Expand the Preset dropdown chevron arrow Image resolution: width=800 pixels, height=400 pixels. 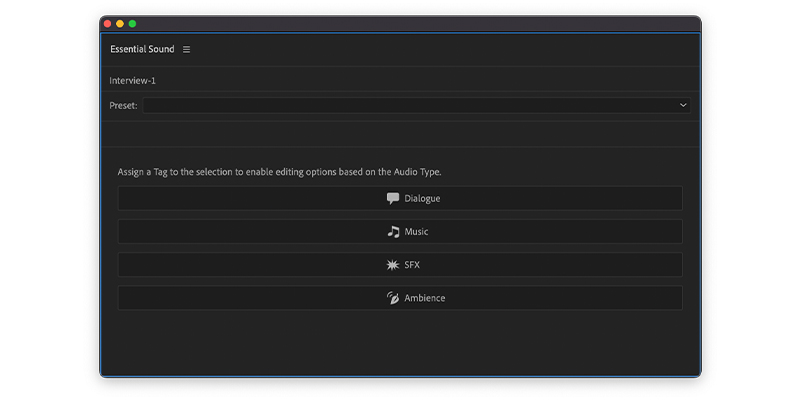click(x=683, y=105)
